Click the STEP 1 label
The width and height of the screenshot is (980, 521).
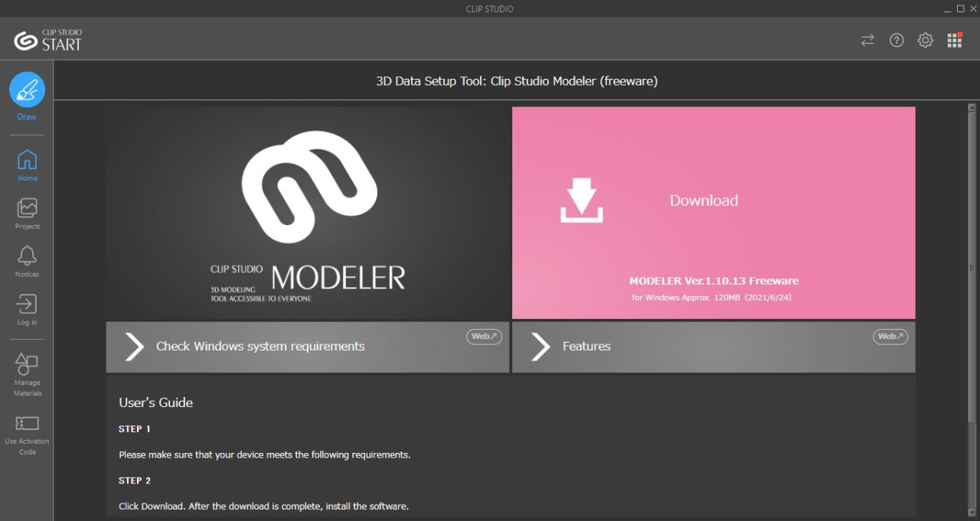[x=135, y=429]
